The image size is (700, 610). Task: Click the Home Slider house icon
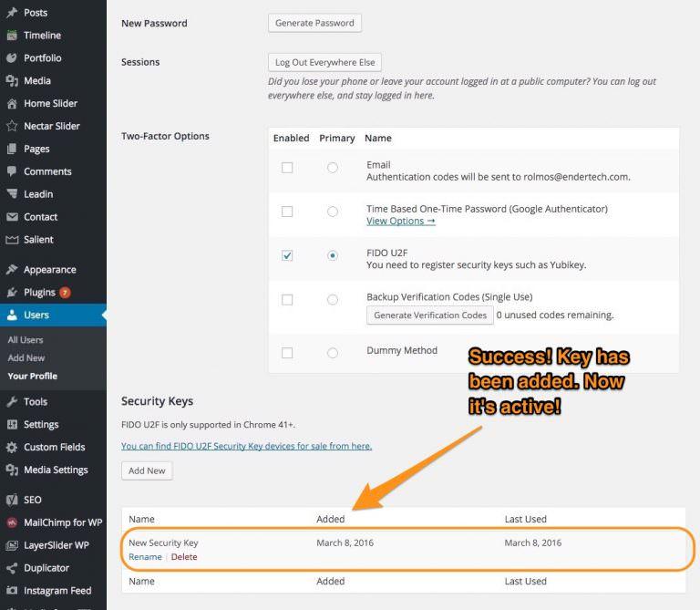point(12,104)
